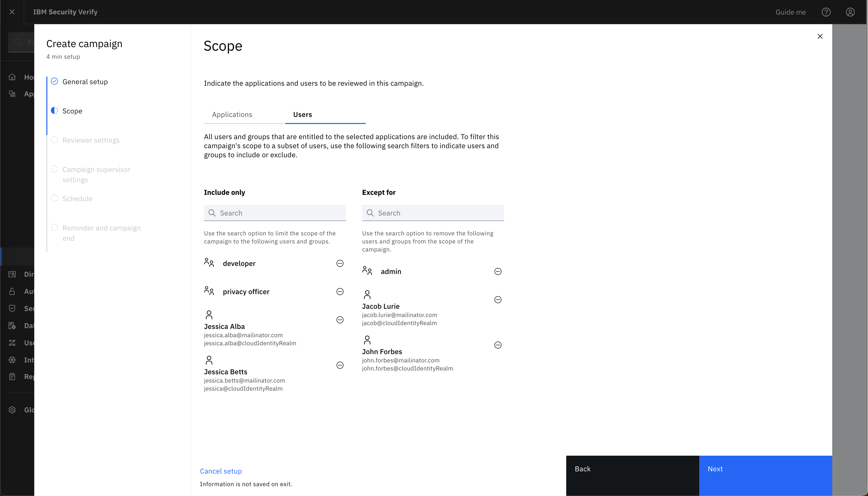The width and height of the screenshot is (868, 496).
Task: Click Jessica Alba's user icon
Action: point(209,315)
